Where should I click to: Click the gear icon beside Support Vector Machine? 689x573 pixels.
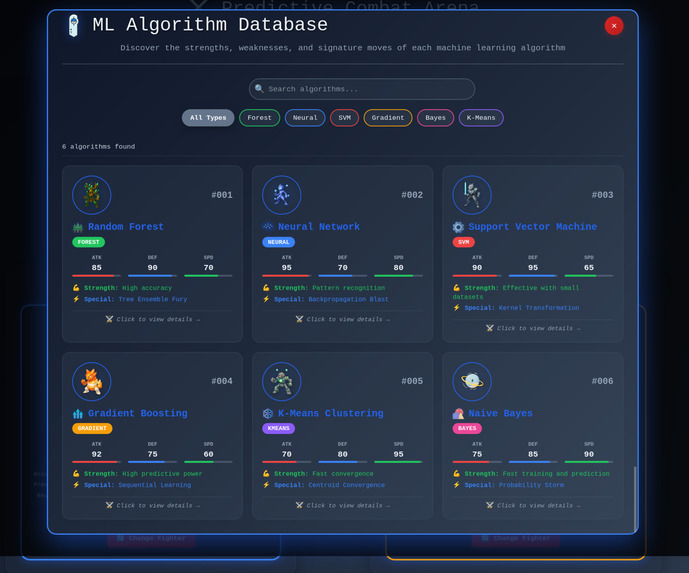(458, 227)
